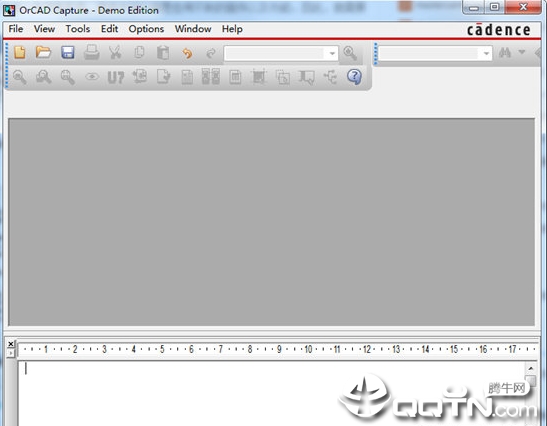Click the session log scrollbar up arrow
This screenshot has height=426, width=547.
coord(531,368)
